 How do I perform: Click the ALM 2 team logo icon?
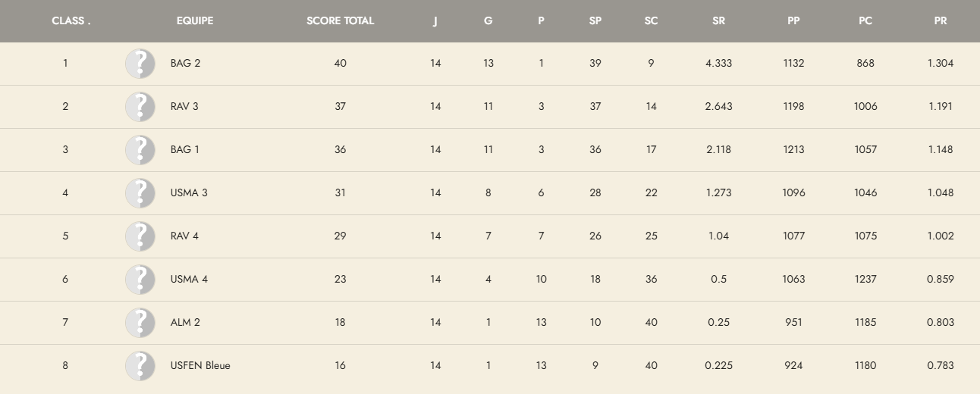140,323
